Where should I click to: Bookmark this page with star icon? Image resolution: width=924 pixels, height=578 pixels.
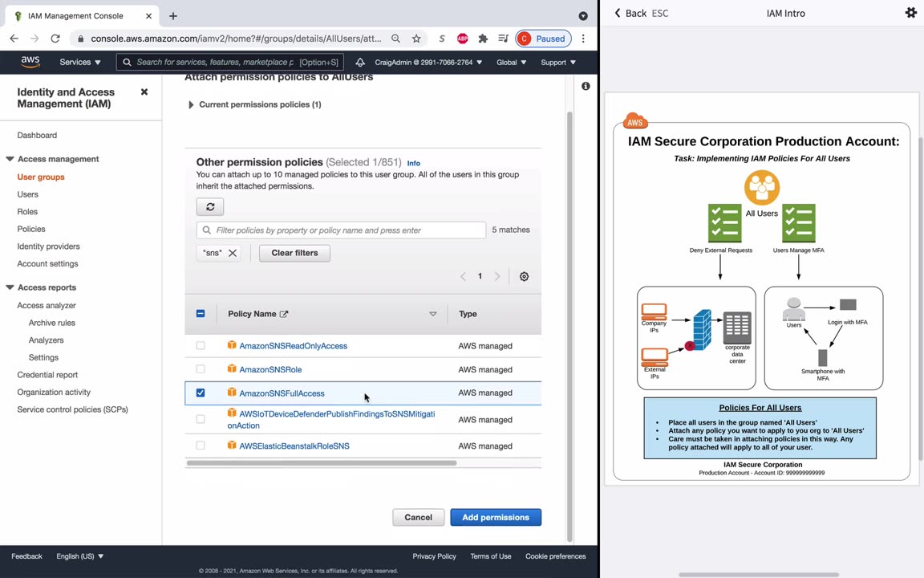tap(416, 39)
